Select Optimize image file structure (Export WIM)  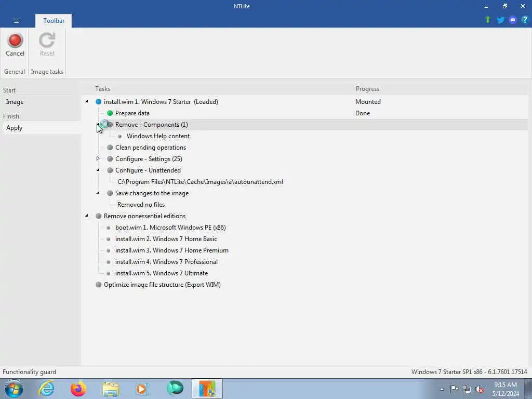162,285
